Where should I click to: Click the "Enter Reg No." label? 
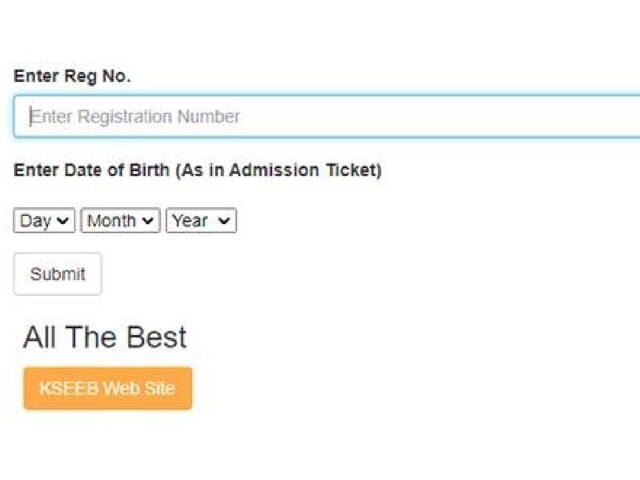[72, 76]
